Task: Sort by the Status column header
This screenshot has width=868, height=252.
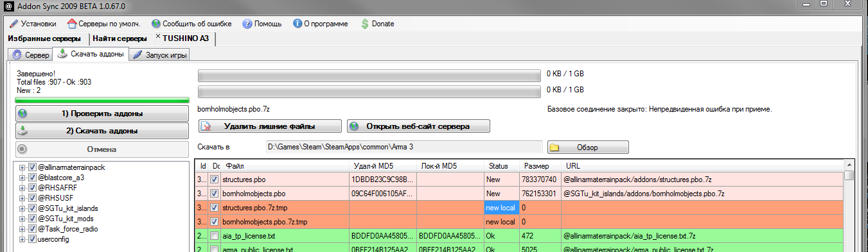Action: 502,166
